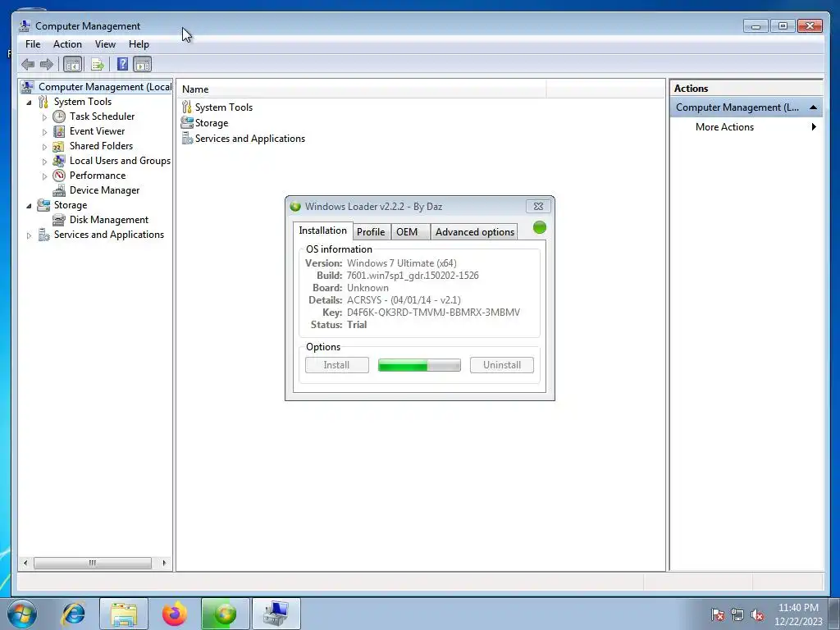Switch to the Advanced options tab

point(475,232)
